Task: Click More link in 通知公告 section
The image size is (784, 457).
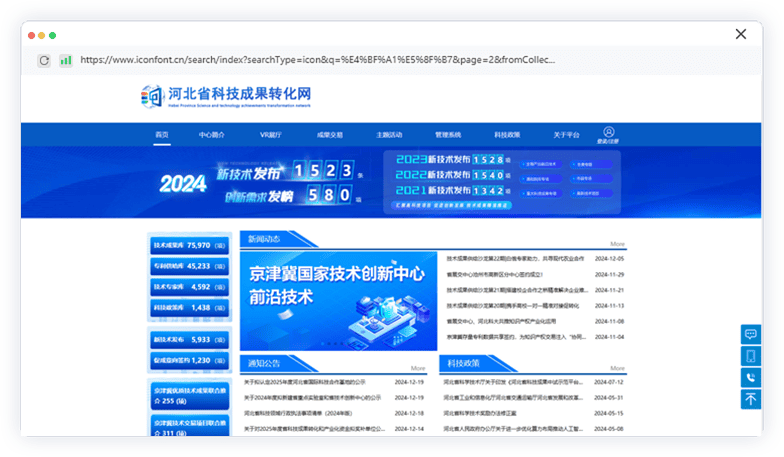Action: 417,368
